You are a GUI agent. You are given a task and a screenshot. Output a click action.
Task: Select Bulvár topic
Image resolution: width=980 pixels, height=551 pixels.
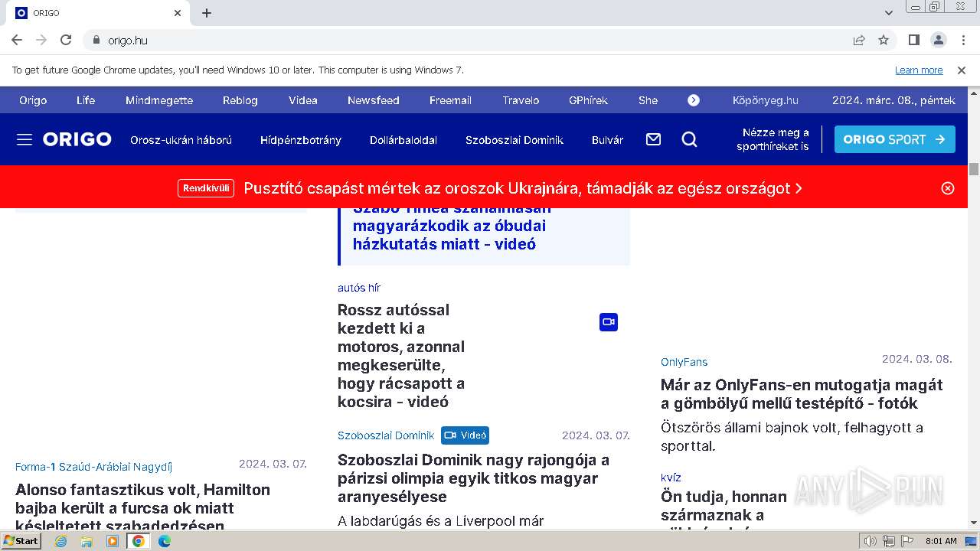(607, 140)
